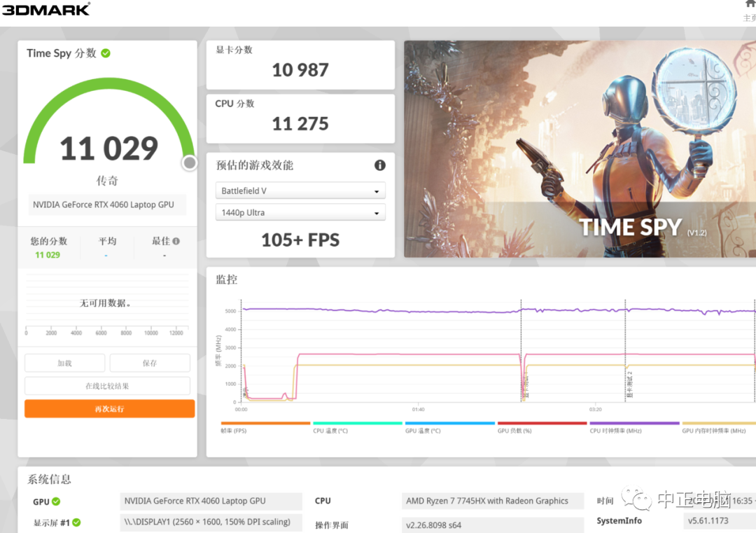Click the \\.\DISPLAY1 display info field
This screenshot has width=756, height=533.
pos(211,522)
